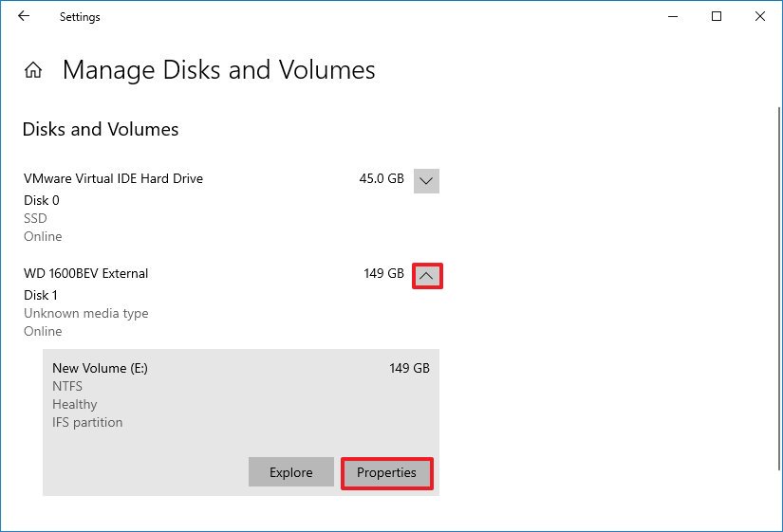Minimize the Settings window
Viewport: 783px width, 532px height.
(673, 16)
